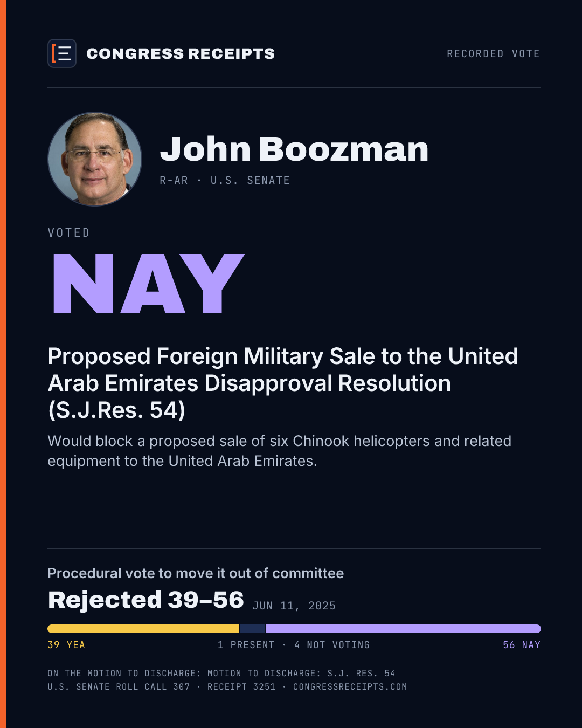Click the 39 YEA count label
This screenshot has height=728, width=582.
point(66,645)
